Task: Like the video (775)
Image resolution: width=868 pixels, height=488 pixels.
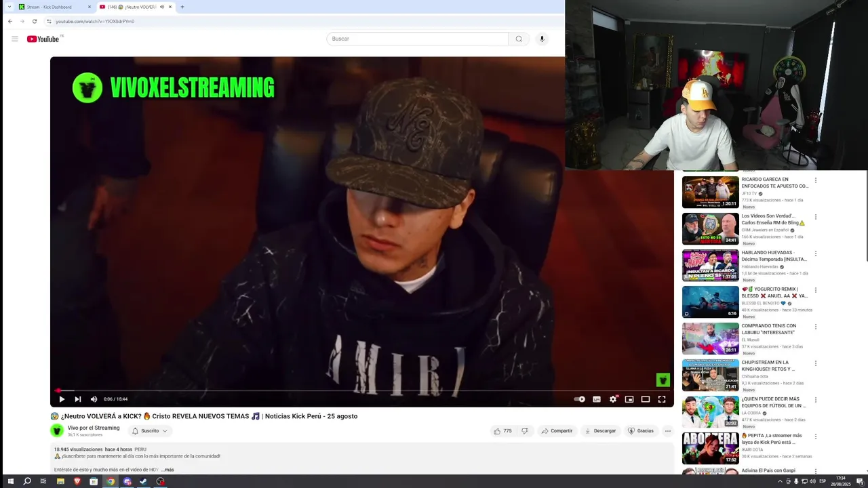Action: 502,431
